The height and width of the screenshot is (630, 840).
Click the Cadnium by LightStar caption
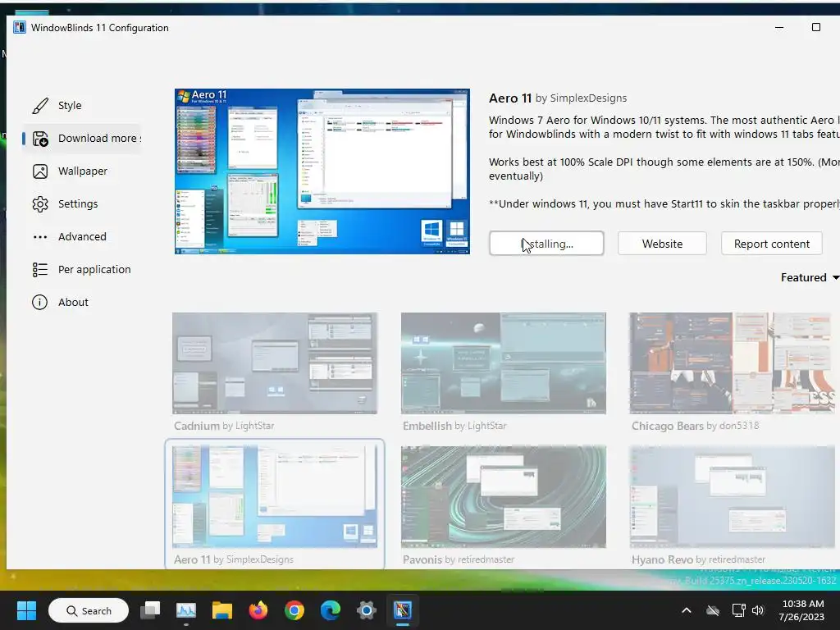224,426
